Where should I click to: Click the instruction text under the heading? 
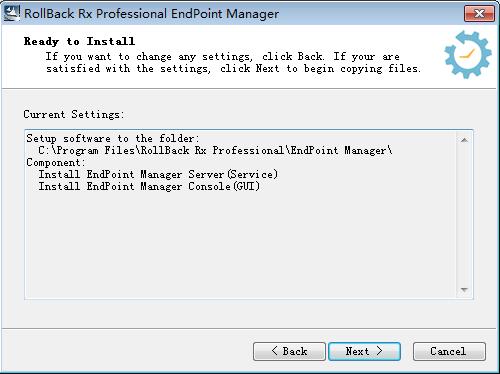click(x=233, y=62)
